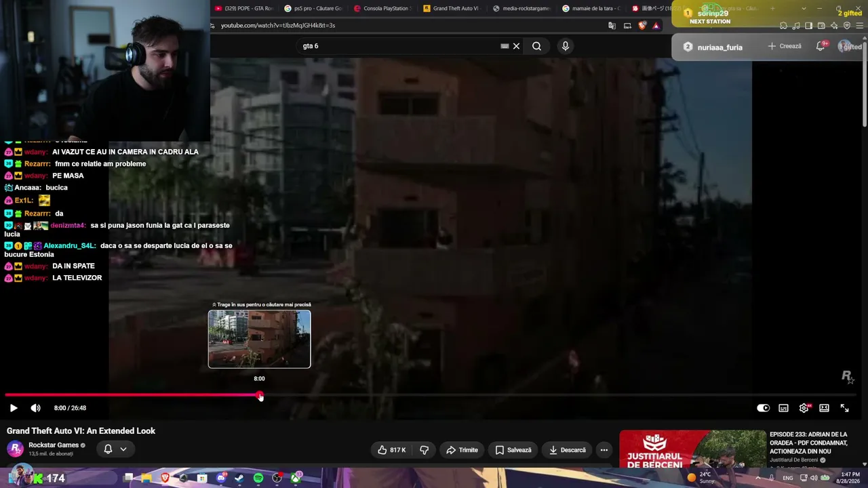Open Steam from the taskbar

(239, 478)
